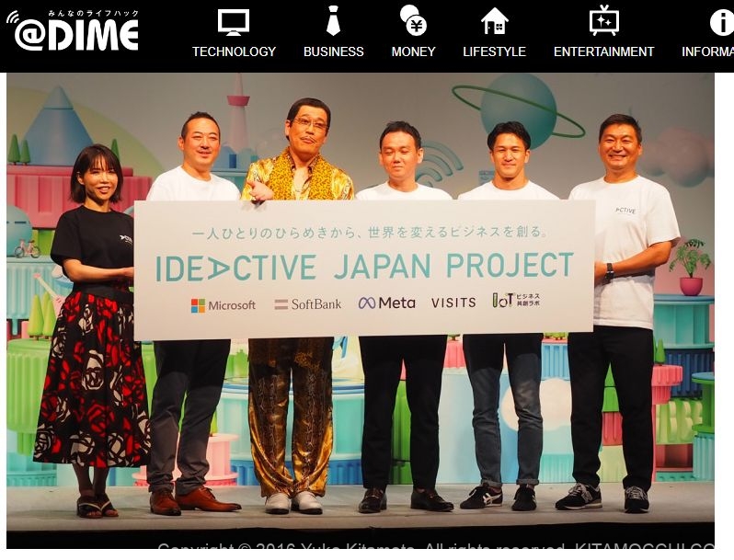Select the Money yen coin icon
The width and height of the screenshot is (734, 560).
[x=413, y=20]
